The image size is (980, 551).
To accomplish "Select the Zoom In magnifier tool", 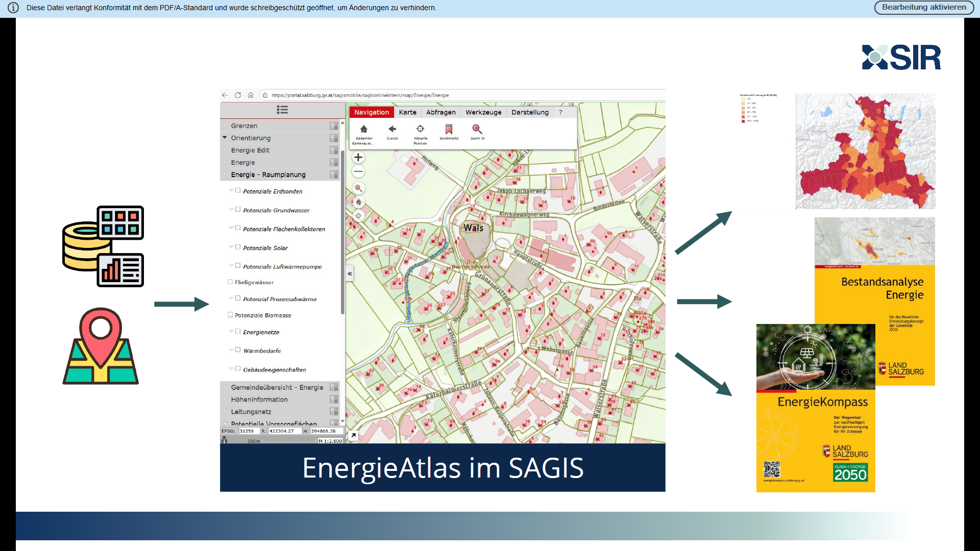I will click(477, 129).
